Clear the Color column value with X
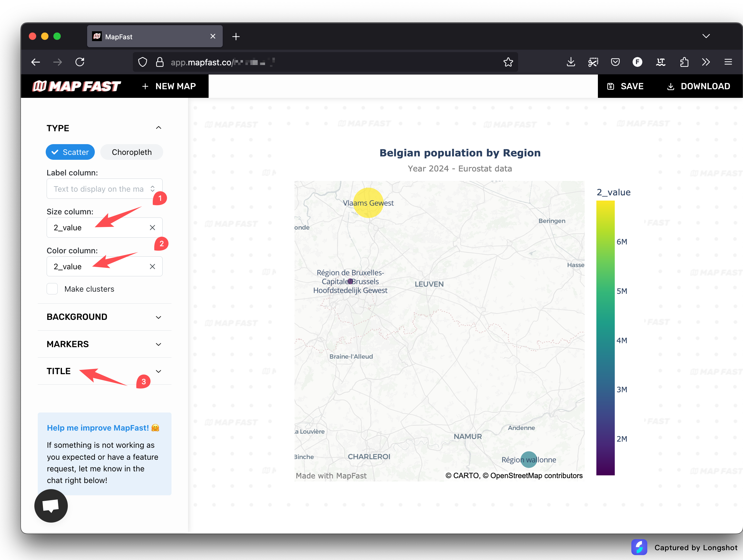 click(152, 267)
